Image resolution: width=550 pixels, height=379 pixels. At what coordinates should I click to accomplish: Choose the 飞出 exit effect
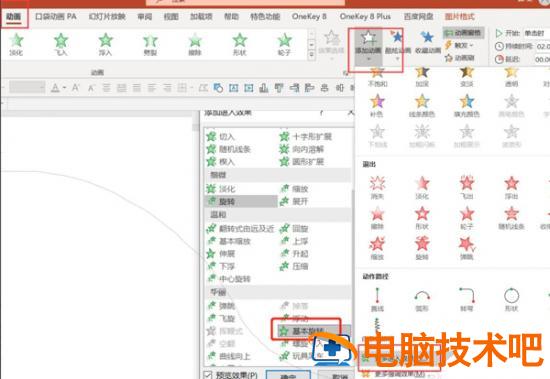pos(467,187)
